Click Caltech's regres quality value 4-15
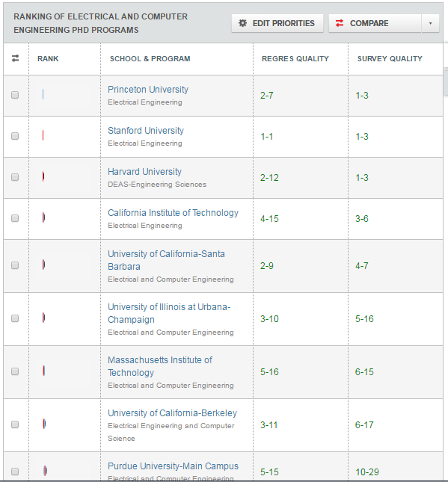Screen dimensions: 448x482 click(x=269, y=219)
